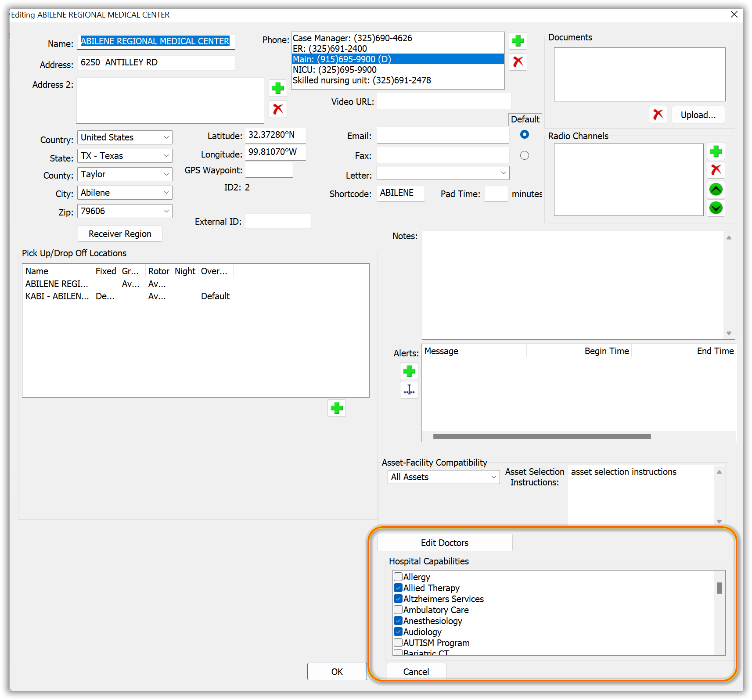Open the City dropdown showing Abilene
This screenshot has width=752, height=700.
(x=125, y=193)
